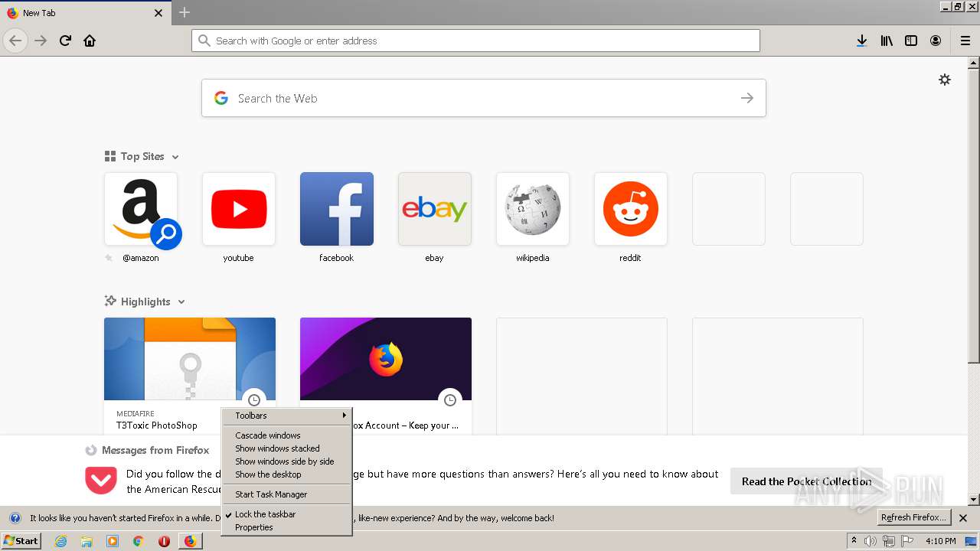Click the Refresh Firefox button
This screenshot has width=980, height=551.
click(x=914, y=518)
